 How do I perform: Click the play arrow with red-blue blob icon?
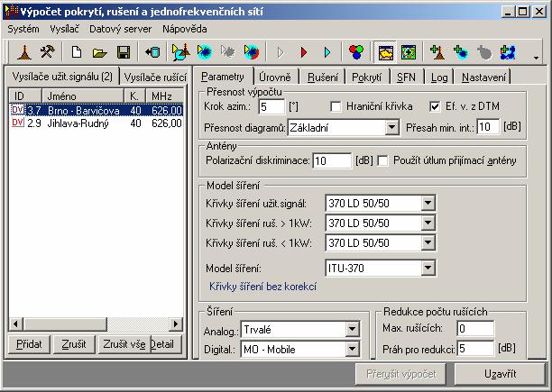click(x=252, y=52)
